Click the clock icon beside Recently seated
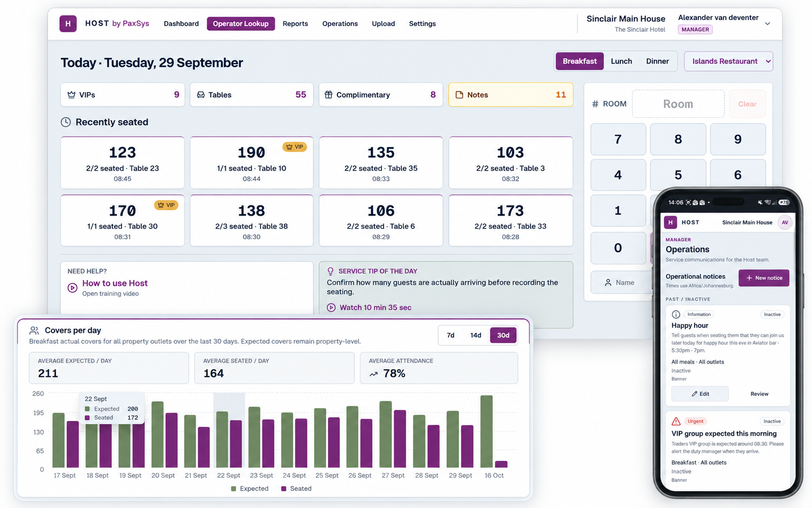812x508 pixels. tap(66, 122)
